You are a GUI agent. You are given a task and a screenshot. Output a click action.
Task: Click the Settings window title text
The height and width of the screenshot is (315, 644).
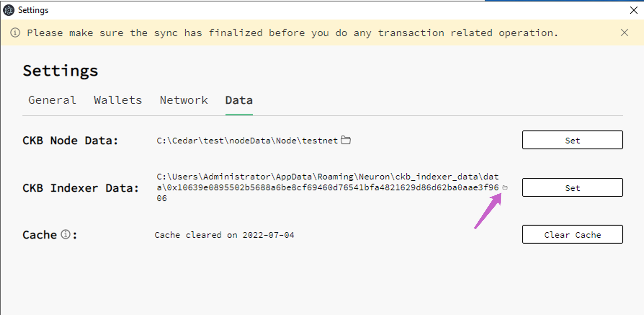pyautogui.click(x=33, y=10)
